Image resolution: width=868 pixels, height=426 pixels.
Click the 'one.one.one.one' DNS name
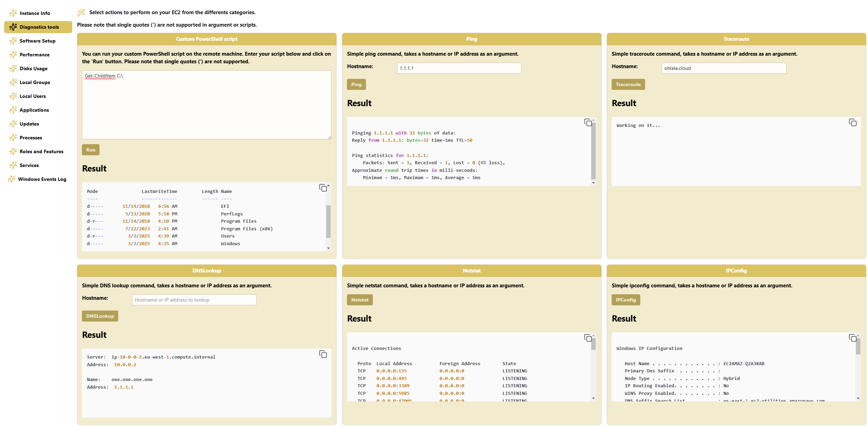[x=132, y=380]
